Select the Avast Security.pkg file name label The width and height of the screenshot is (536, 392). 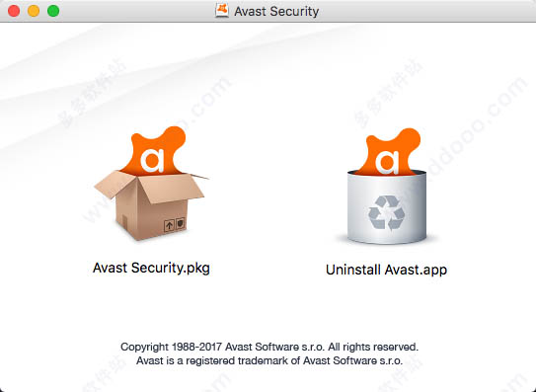tap(151, 268)
